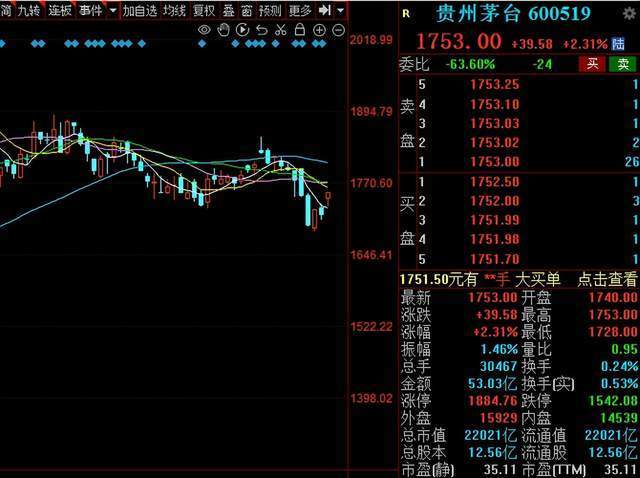Click the sell level 5 price 1753.25

tap(495, 84)
